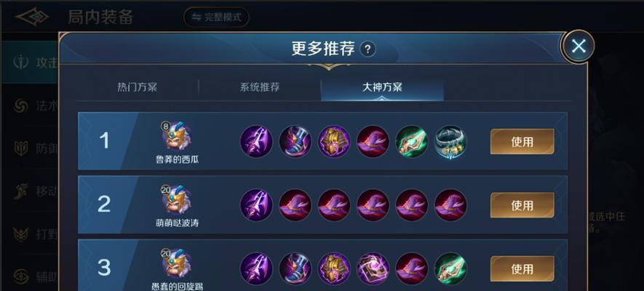Switch to 系统推荐 tab
Viewport: 644px width, 291px height.
click(x=260, y=87)
